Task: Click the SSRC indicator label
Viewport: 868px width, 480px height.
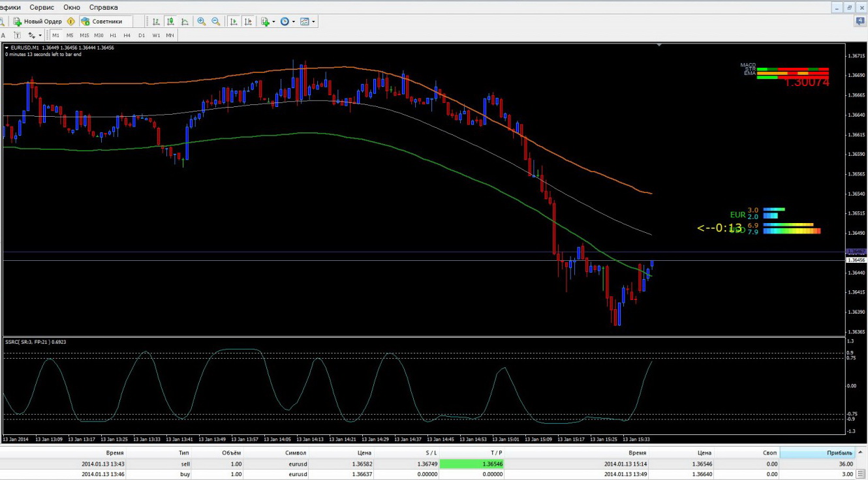Action: point(36,342)
